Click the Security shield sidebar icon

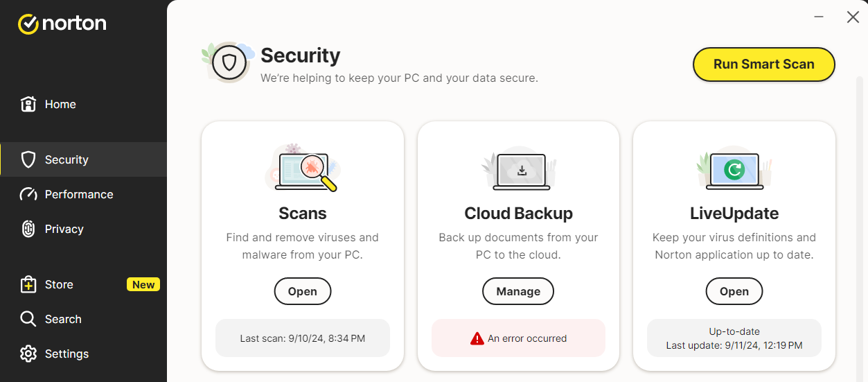pos(28,159)
